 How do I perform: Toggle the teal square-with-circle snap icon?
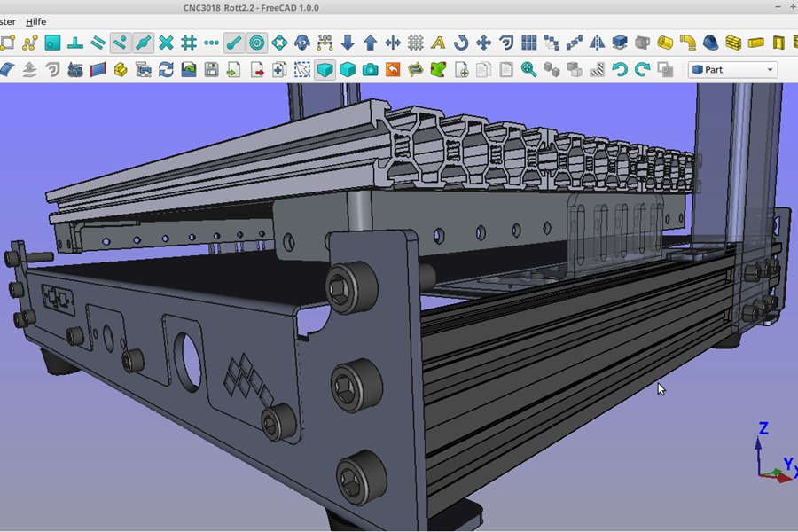(x=52, y=43)
